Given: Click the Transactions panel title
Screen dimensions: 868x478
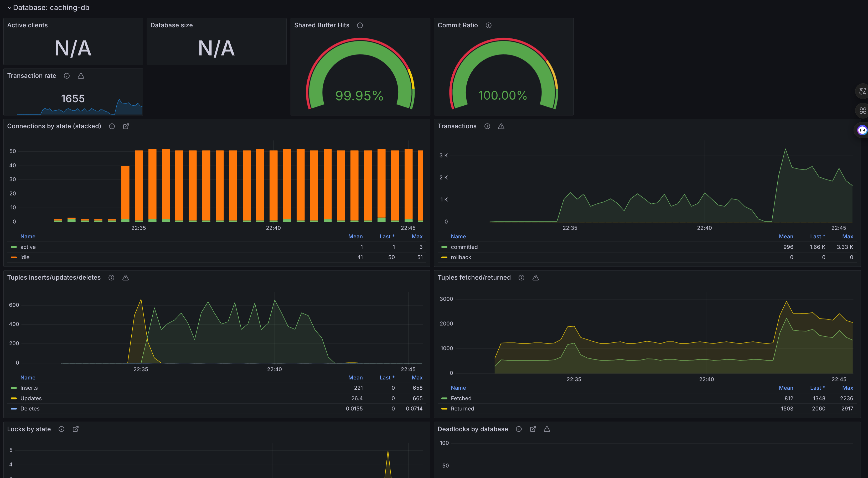Looking at the screenshot, I should 457,126.
